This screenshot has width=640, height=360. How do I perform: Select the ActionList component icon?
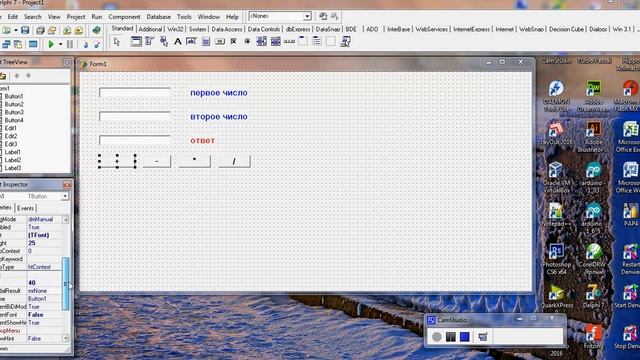pos(345,42)
